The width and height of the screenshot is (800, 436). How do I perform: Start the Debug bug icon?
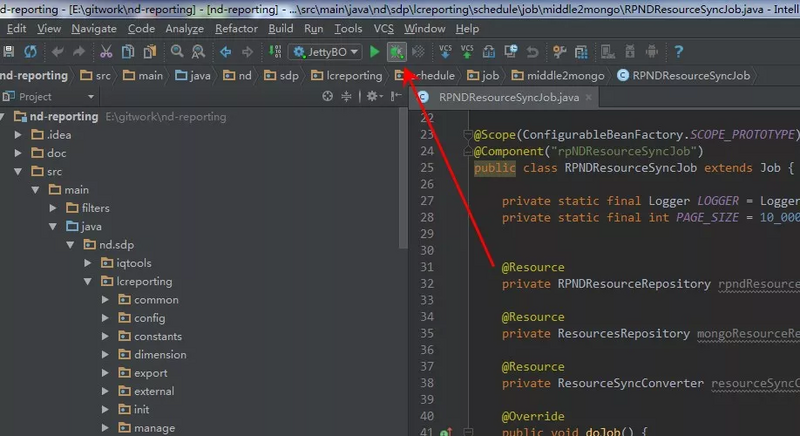pyautogui.click(x=396, y=52)
